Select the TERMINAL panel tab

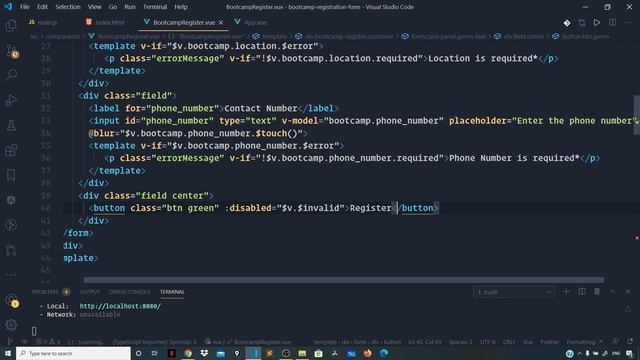[172, 292]
